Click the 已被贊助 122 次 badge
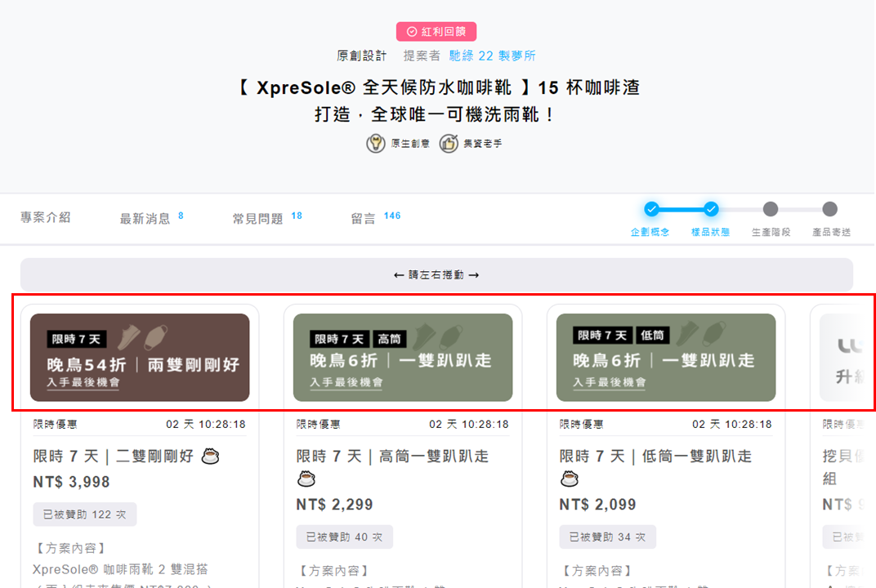 (85, 514)
